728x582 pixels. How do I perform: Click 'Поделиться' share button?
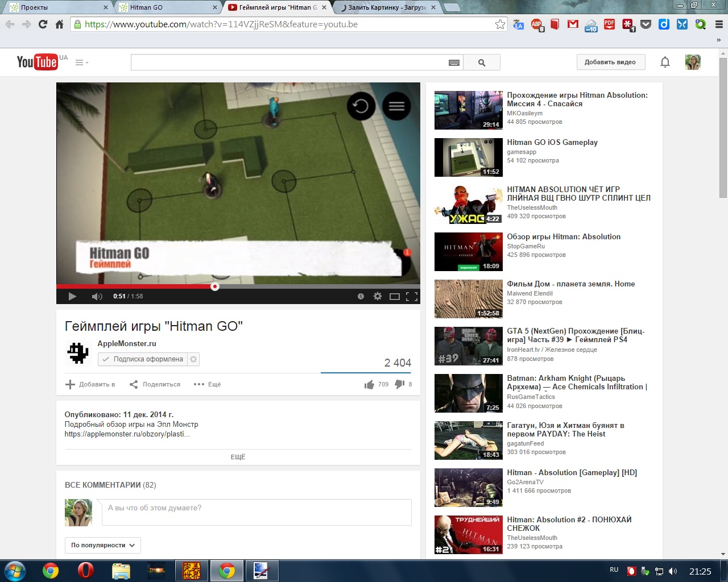tap(155, 384)
